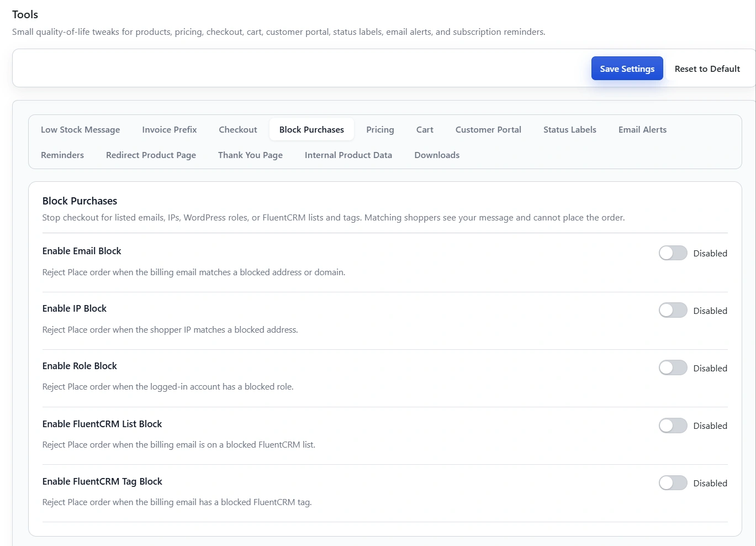The width and height of the screenshot is (756, 546).
Task: Click the 'Stop checkout for listed emails' description
Action: tap(334, 218)
